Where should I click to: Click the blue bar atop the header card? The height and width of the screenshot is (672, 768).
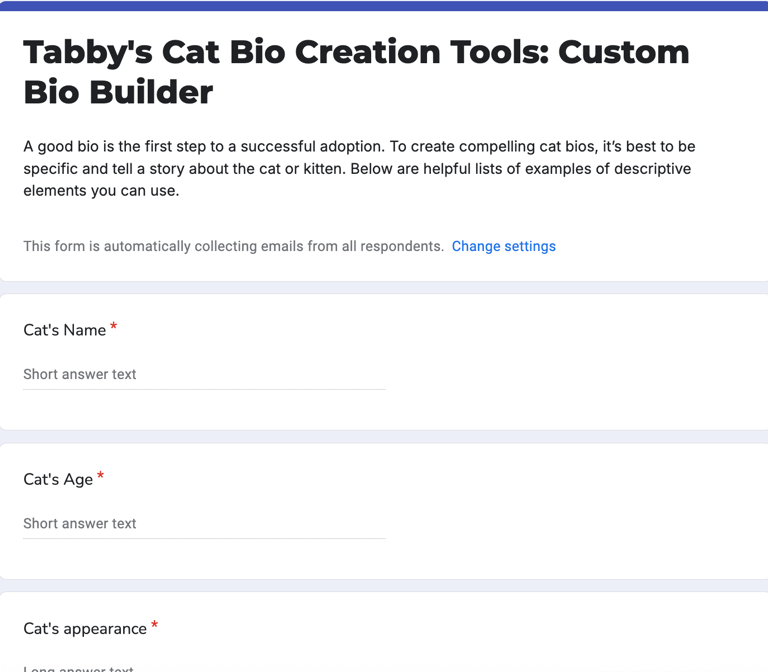[384, 6]
